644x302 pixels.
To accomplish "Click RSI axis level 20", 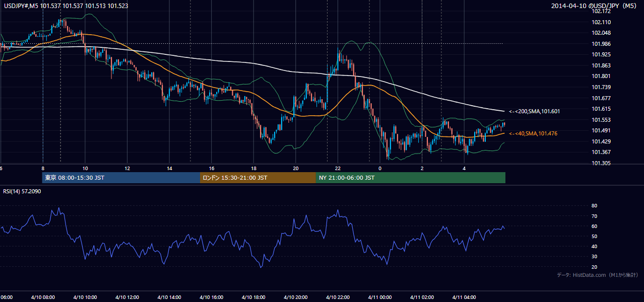I will [594, 267].
